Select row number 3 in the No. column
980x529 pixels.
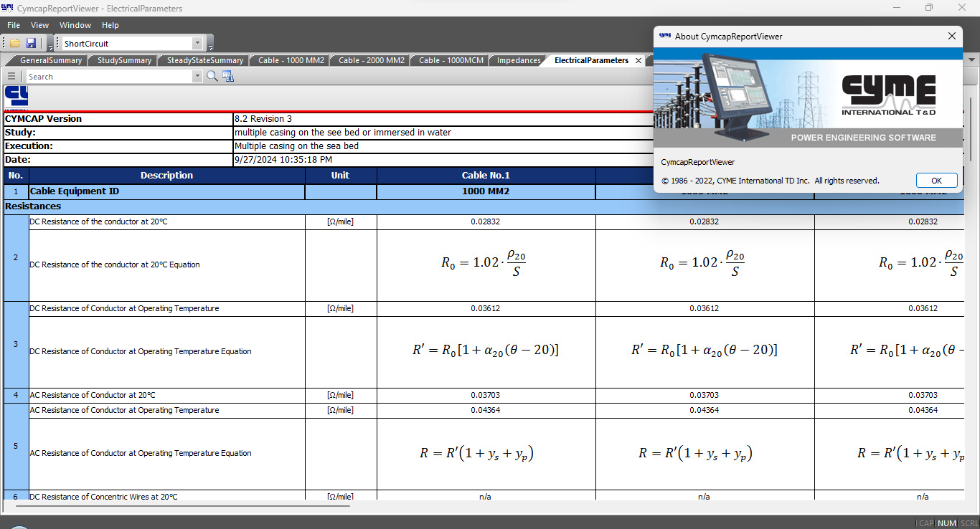[x=16, y=345]
